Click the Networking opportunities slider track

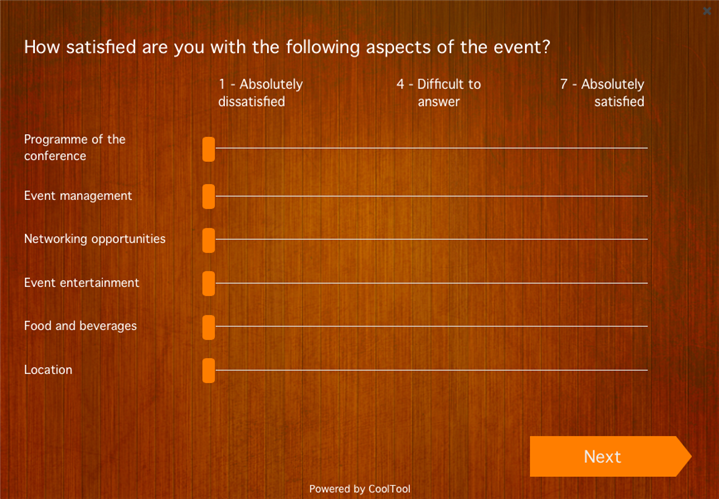pyautogui.click(x=431, y=239)
